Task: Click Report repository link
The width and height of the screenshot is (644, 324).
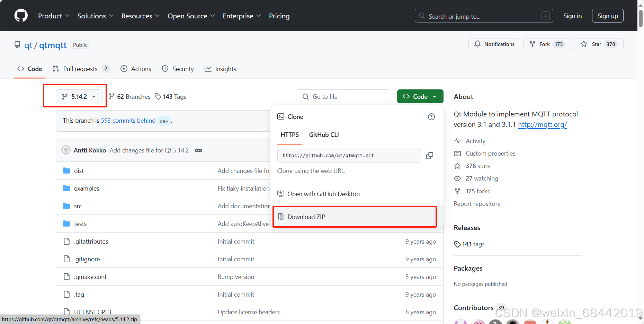Action: [477, 204]
